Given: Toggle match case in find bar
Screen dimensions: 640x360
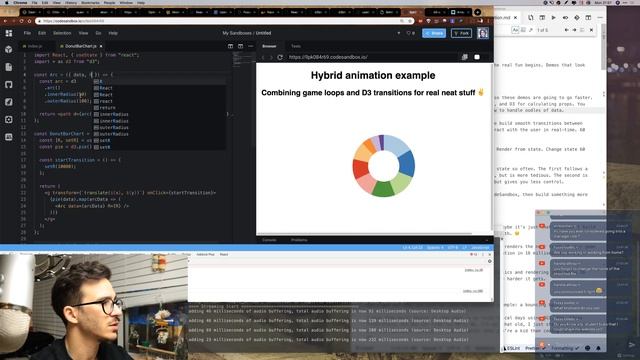Looking at the screenshot, I should click(516, 30).
